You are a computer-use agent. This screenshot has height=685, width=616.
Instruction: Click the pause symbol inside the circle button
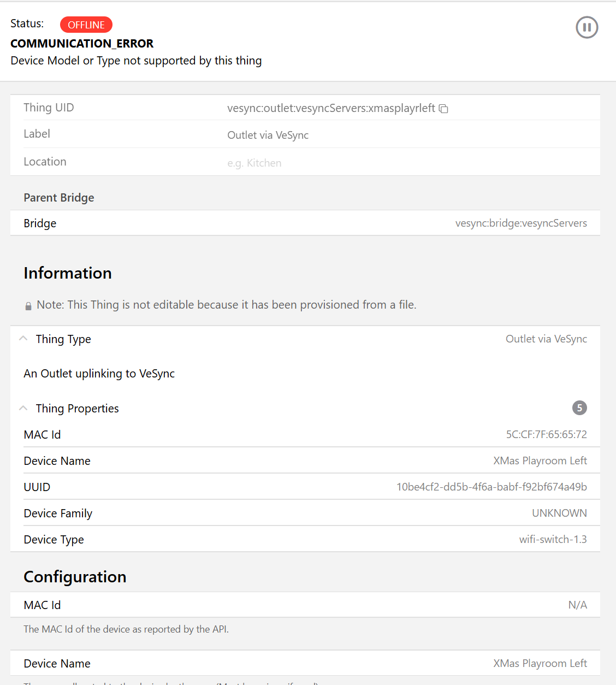pos(587,27)
